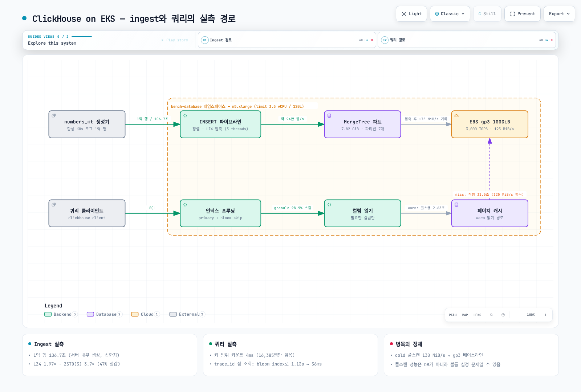Click 'LZ4 1.97× · ZSTD(3) 3.7×' bullet
The image size is (581, 392).
pyautogui.click(x=77, y=364)
